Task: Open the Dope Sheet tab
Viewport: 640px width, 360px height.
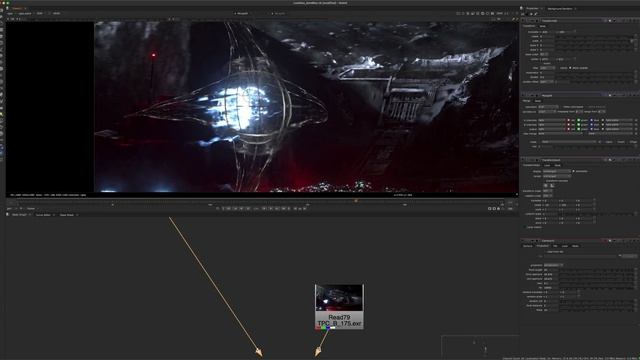Action: (x=67, y=215)
